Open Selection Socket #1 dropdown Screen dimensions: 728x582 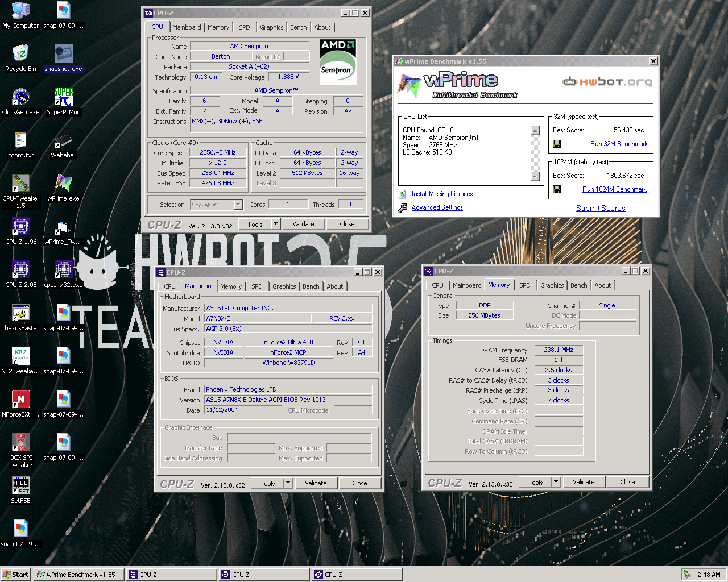click(238, 205)
